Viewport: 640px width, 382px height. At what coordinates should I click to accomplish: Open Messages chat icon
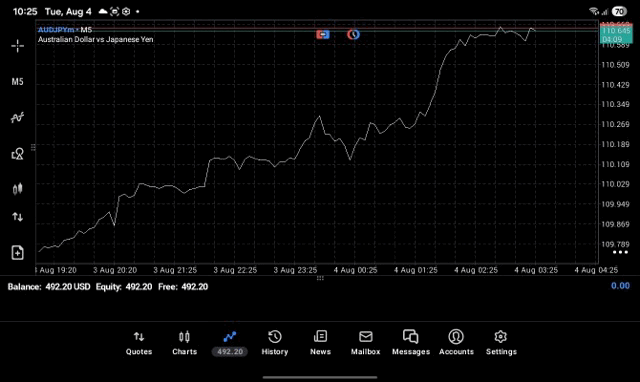pyautogui.click(x=411, y=343)
